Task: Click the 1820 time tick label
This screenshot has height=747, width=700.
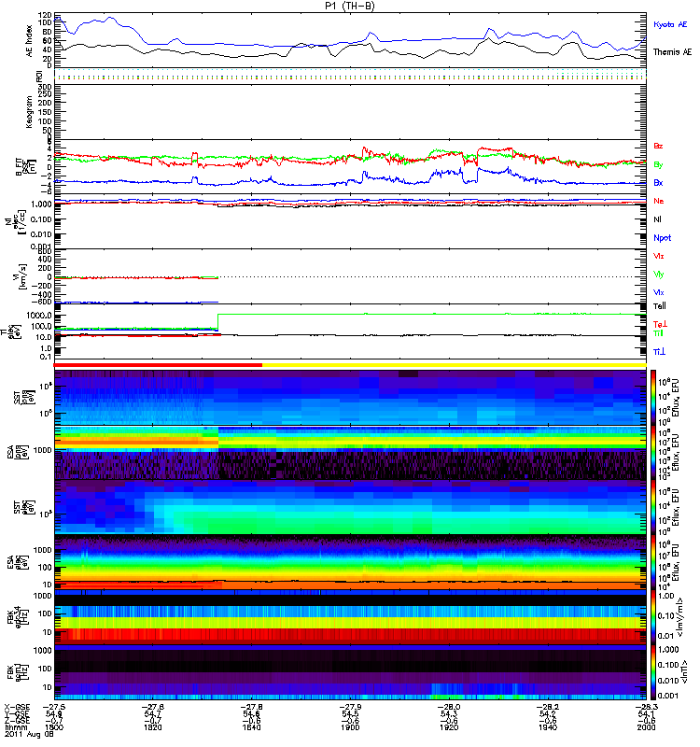Action: (153, 727)
